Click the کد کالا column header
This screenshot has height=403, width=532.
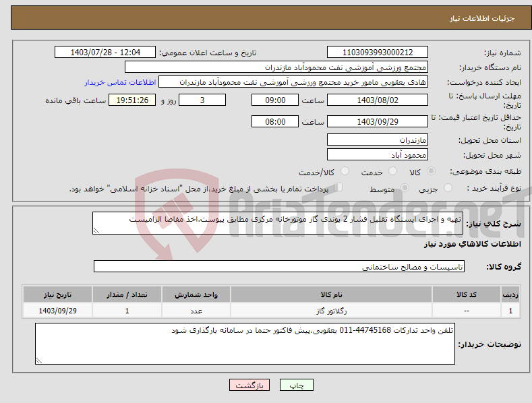click(x=467, y=294)
